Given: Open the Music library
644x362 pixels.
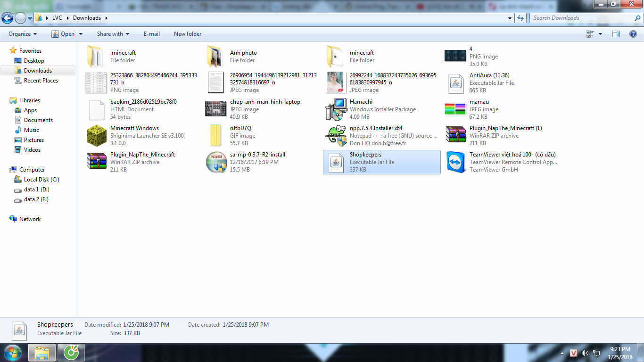Looking at the screenshot, I should tap(32, 130).
